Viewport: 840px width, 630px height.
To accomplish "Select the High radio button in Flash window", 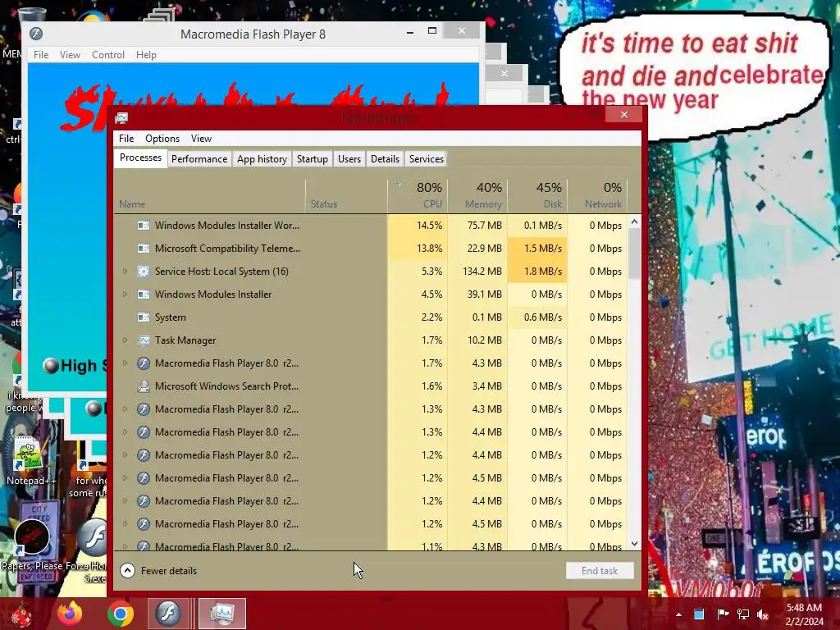I will [51, 365].
